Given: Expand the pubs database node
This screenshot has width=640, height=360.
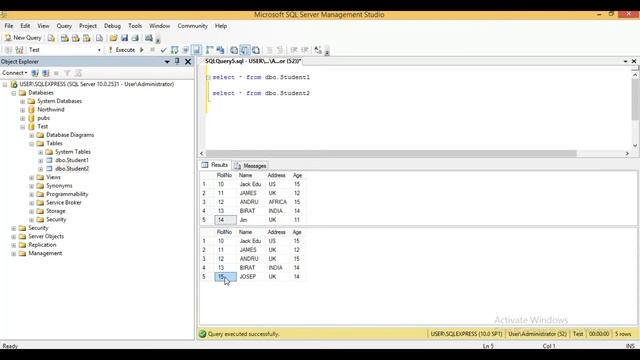Looking at the screenshot, I should tap(22, 118).
